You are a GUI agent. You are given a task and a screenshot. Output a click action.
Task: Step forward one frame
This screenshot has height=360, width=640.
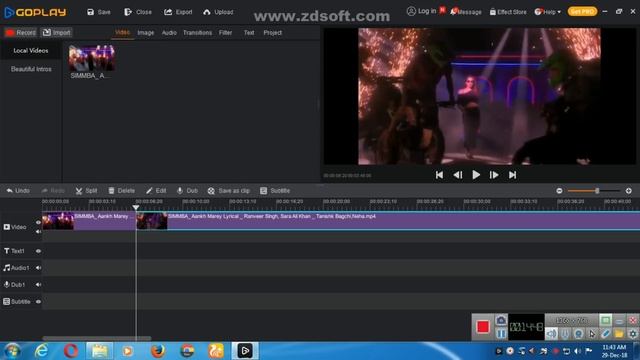point(494,175)
